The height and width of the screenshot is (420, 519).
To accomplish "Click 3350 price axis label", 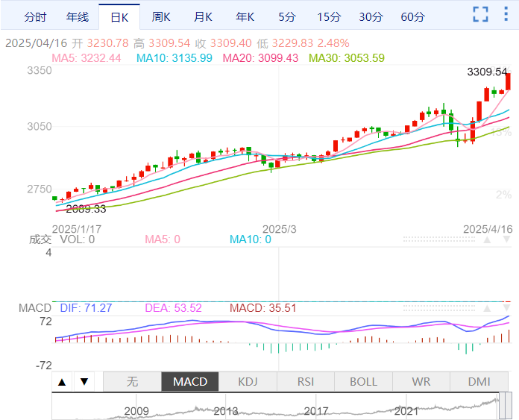I will click(40, 71).
